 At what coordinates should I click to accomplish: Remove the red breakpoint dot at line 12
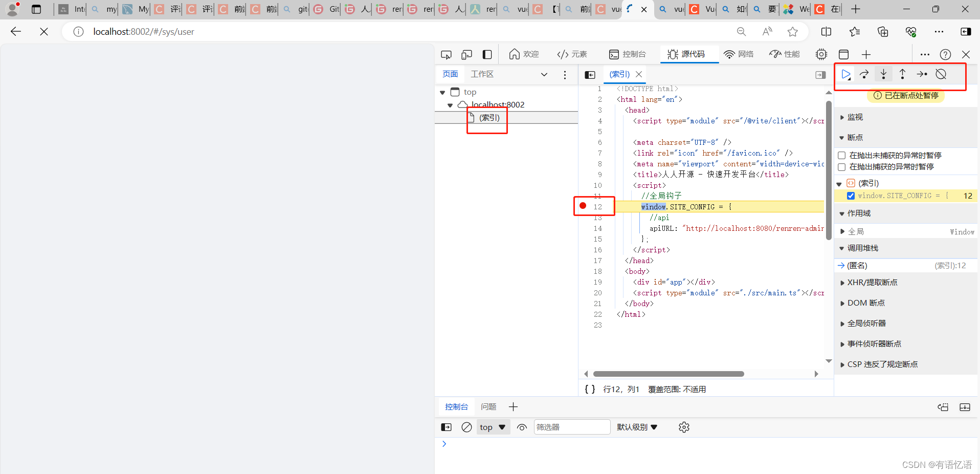583,206
